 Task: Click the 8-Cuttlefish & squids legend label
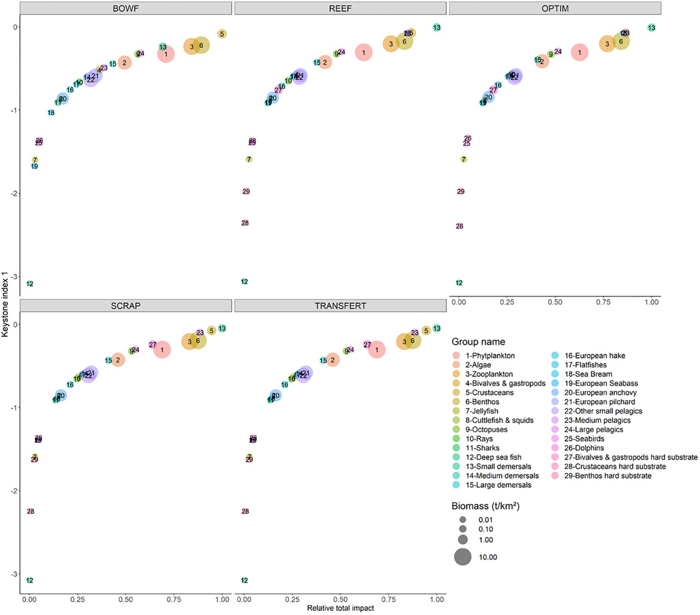[x=499, y=420]
